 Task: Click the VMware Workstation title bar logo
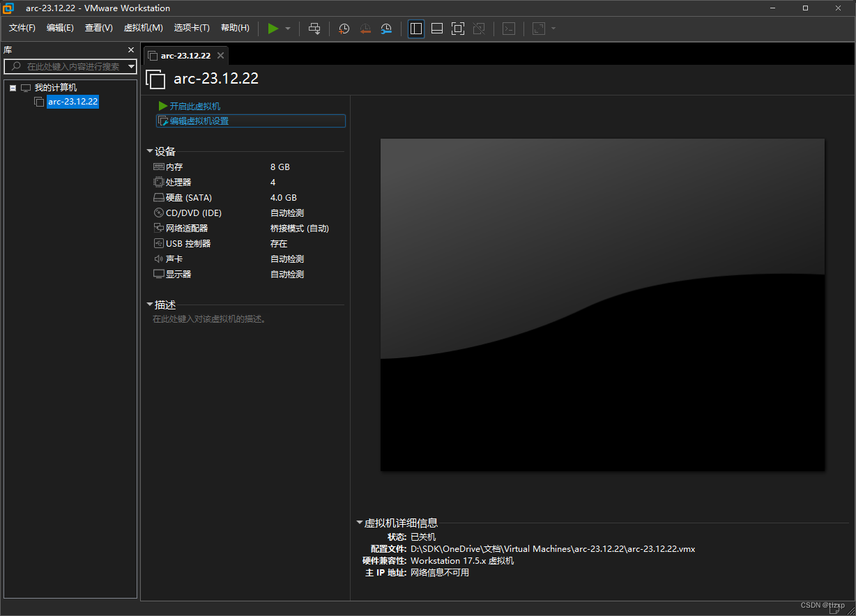click(8, 8)
